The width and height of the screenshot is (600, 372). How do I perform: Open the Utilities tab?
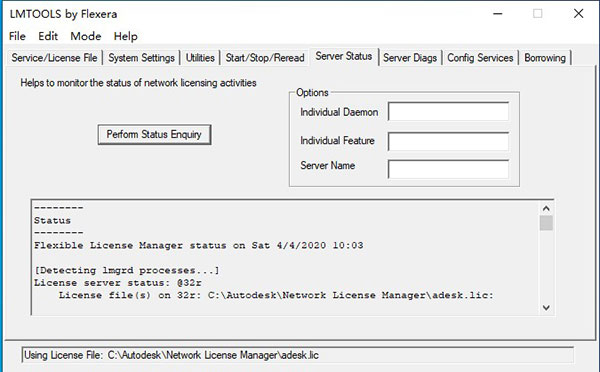coord(200,58)
